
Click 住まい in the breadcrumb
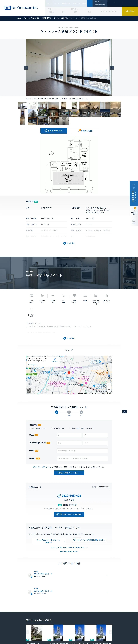(x=26, y=18)
